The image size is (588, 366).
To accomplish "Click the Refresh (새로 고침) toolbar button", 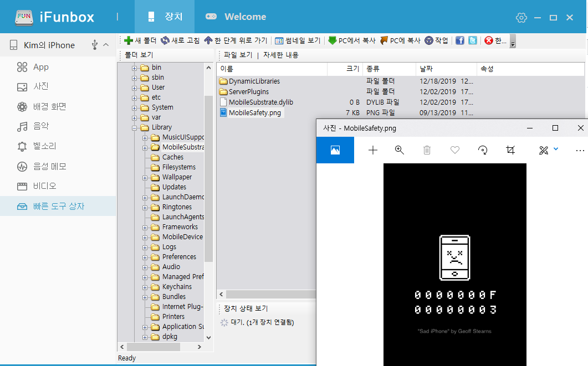I will pos(180,40).
